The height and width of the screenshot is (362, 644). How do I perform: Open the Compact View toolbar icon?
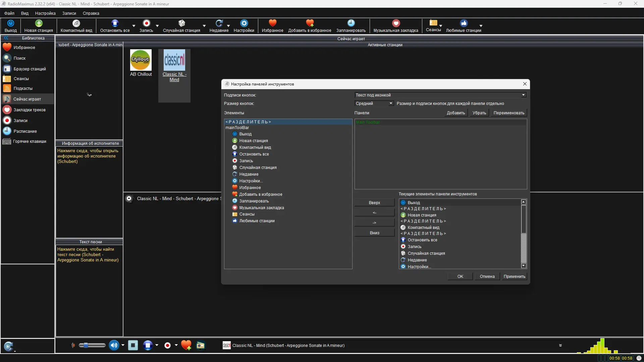point(76,23)
